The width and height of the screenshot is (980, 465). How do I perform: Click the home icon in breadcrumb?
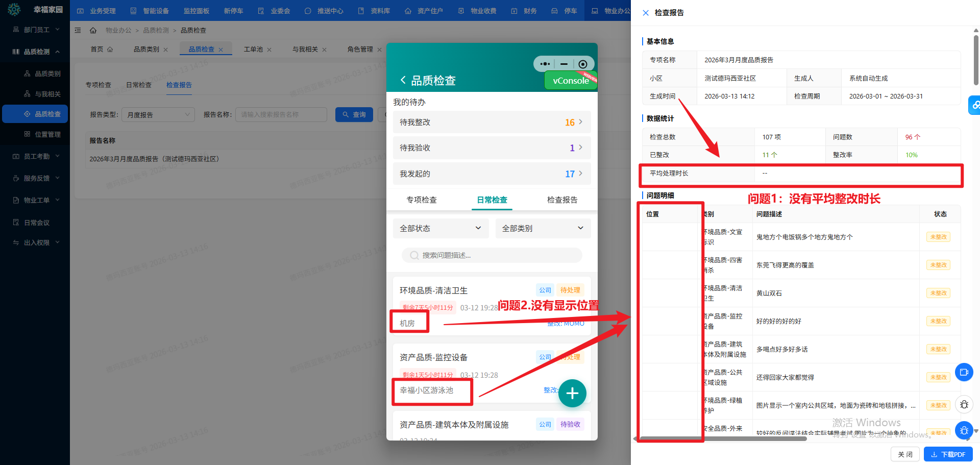[93, 31]
